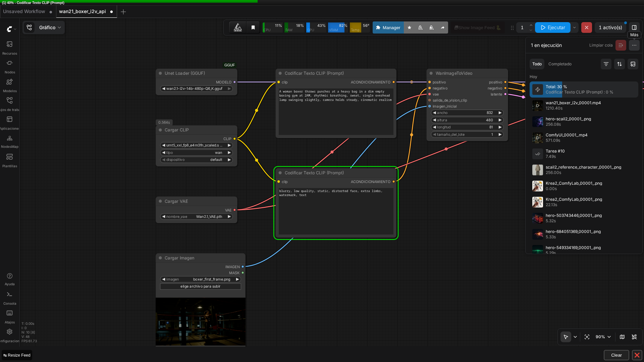Decrease altura 480 with left arrow
Image resolution: width=644 pixels, height=362 pixels.
pyautogui.click(x=435, y=120)
